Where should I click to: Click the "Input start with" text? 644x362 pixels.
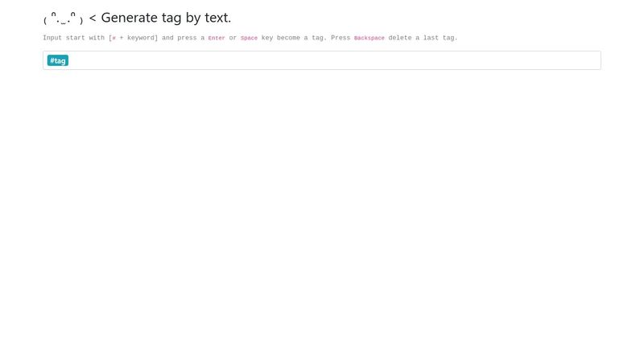(74, 38)
